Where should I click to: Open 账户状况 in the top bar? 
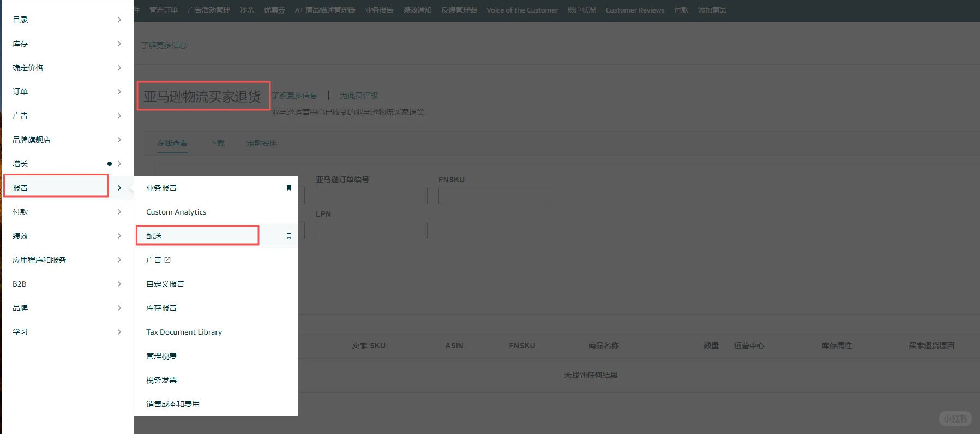(x=582, y=10)
